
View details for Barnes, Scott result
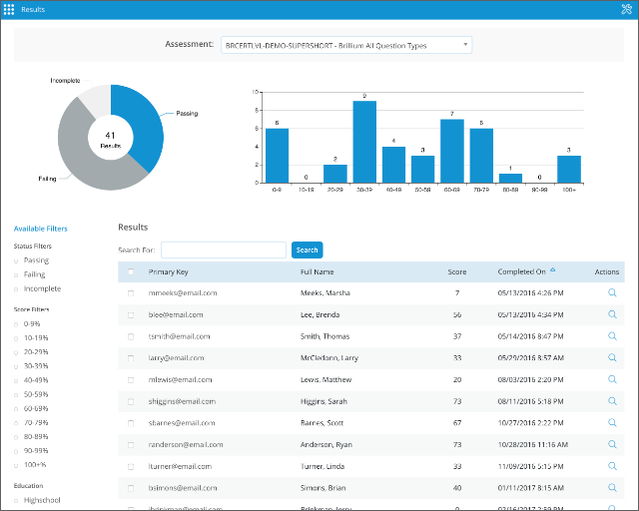(612, 423)
